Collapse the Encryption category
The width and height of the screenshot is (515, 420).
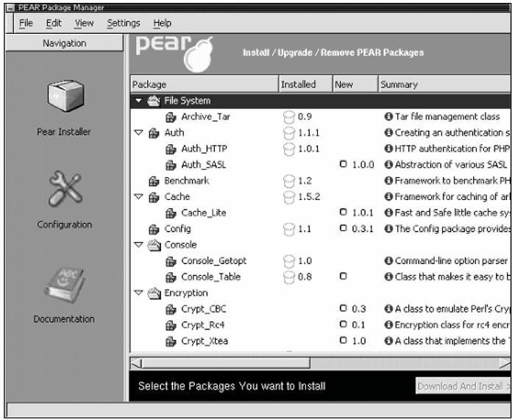(138, 293)
